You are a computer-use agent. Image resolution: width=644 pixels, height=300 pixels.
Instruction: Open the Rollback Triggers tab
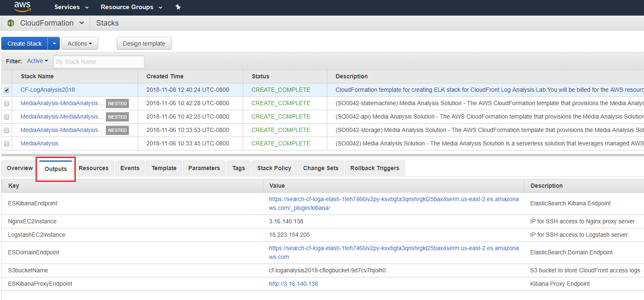pyautogui.click(x=375, y=168)
